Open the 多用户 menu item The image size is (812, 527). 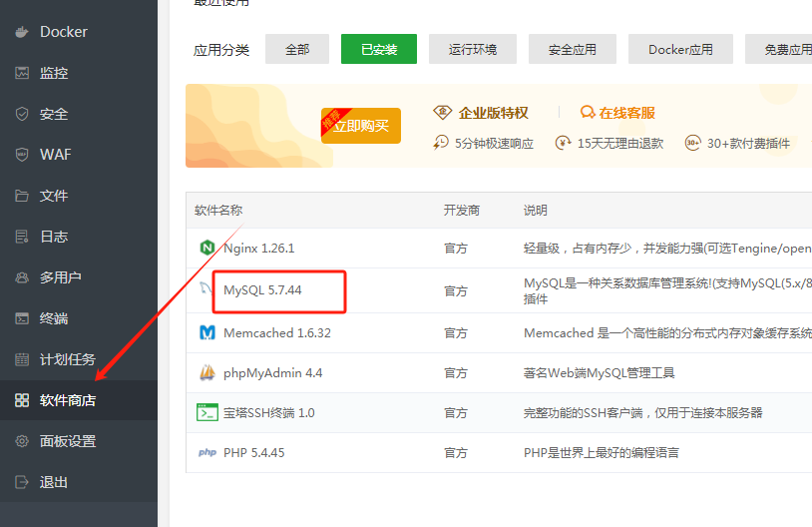click(79, 277)
